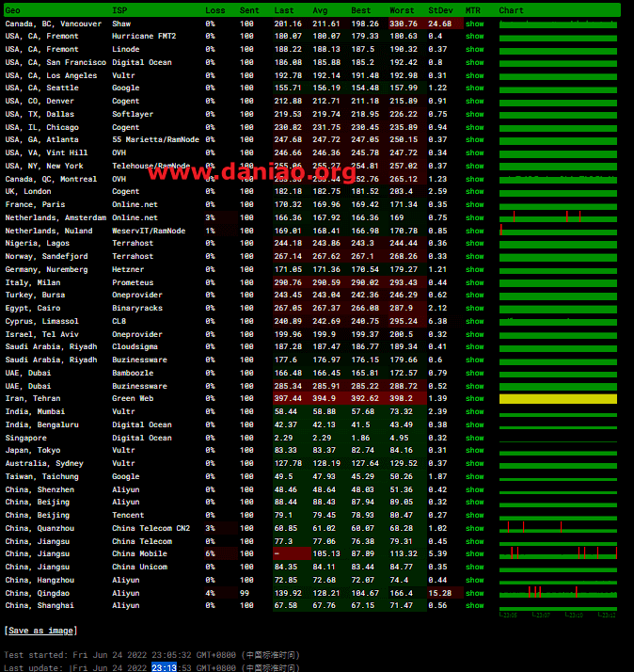Click best value 41.5 in Bengaluru row
This screenshot has height=672, width=634.
360,424
